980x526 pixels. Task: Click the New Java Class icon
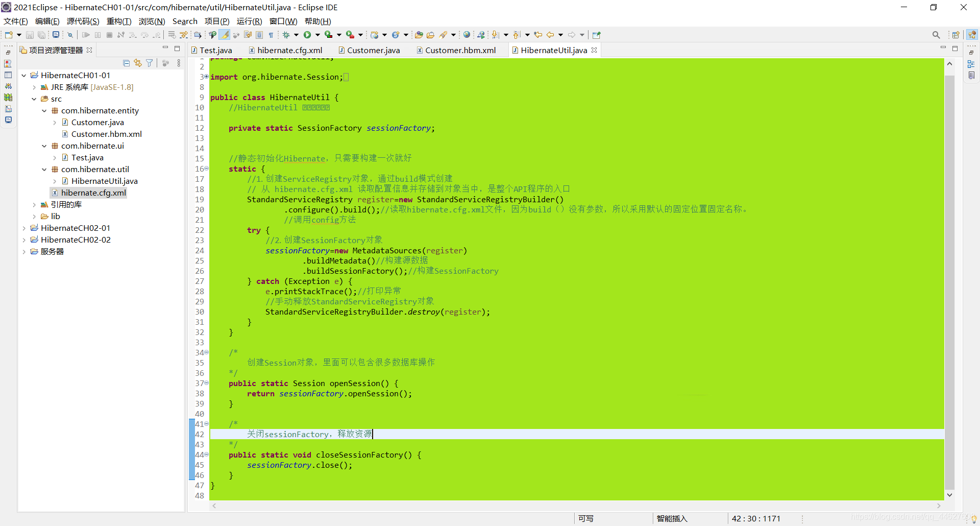396,35
